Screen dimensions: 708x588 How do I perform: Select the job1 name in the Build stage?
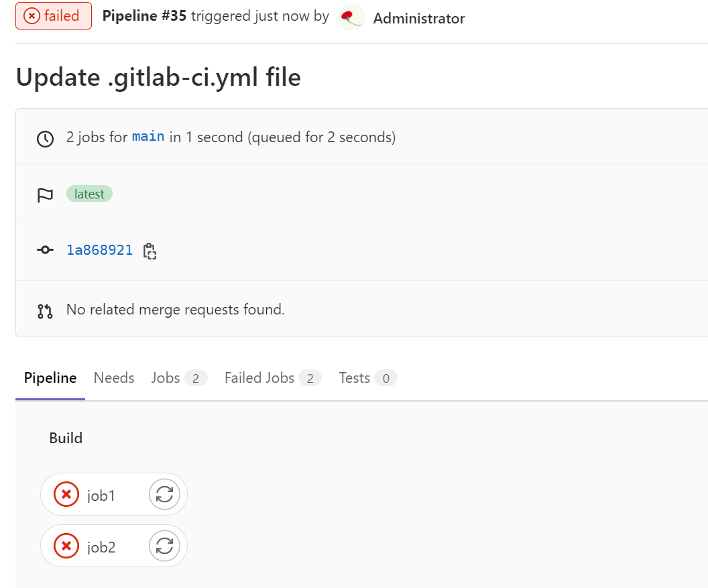[99, 494]
